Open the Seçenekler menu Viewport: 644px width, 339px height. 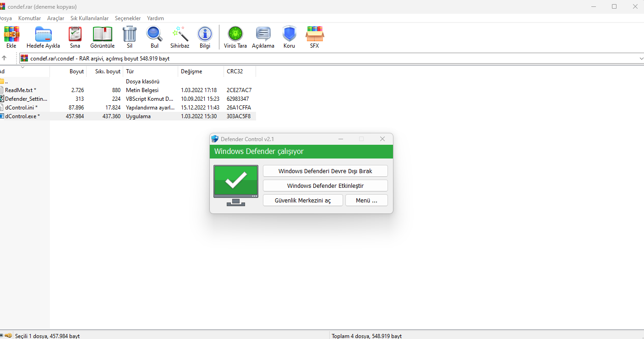click(128, 18)
